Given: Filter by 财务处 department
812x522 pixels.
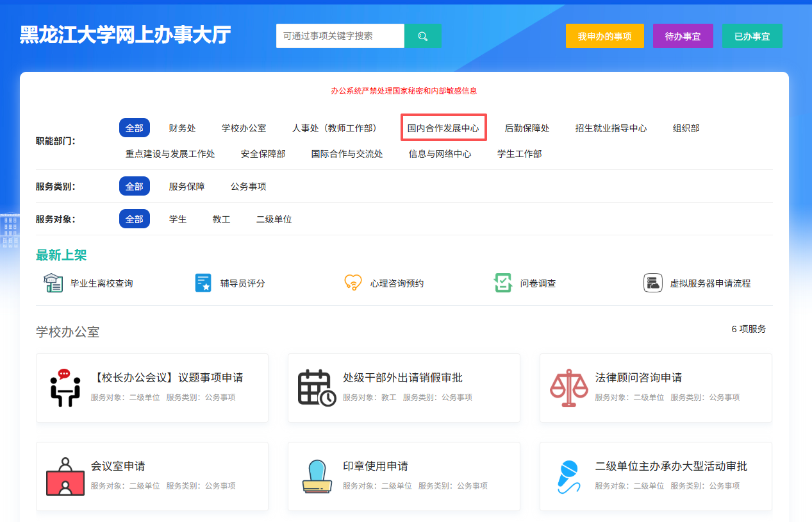Looking at the screenshot, I should pos(182,128).
